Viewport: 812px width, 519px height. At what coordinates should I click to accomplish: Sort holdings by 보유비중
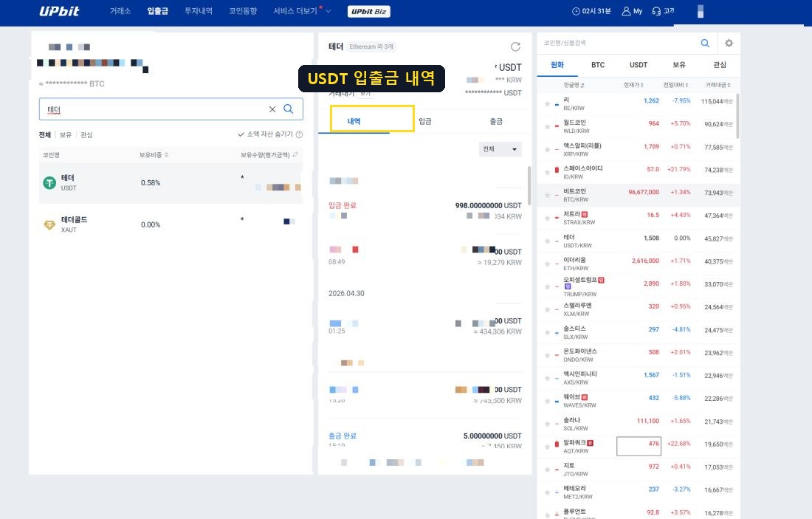(154, 155)
